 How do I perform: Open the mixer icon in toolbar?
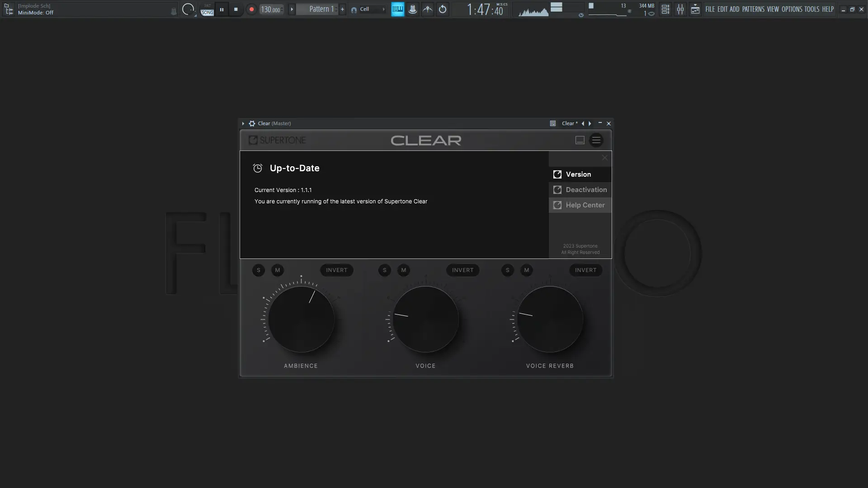point(680,9)
